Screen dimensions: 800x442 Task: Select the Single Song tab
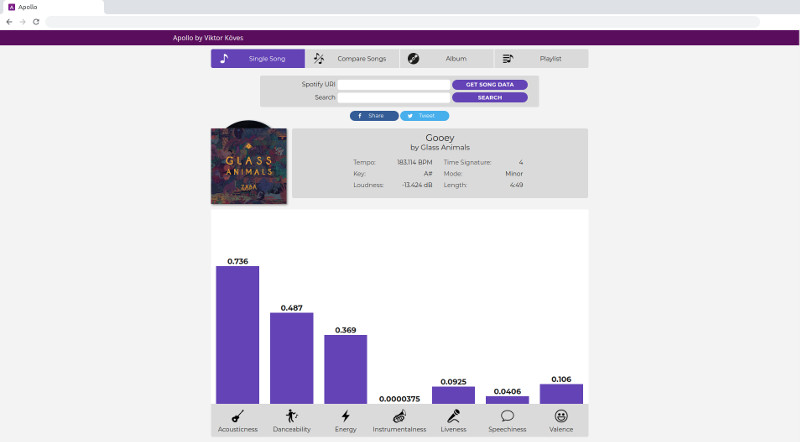[x=258, y=59]
